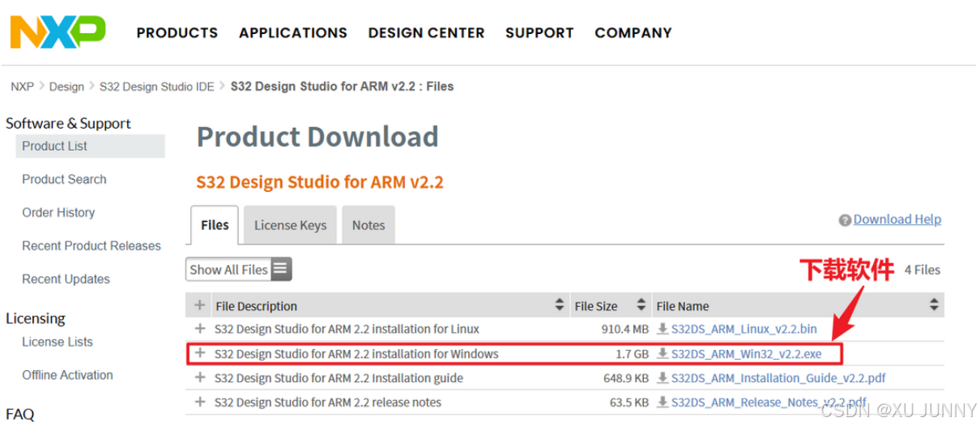Click download icon beside S32DS_ARM_Win32_v2.2.exe
This screenshot has width=980, height=426.
[663, 354]
